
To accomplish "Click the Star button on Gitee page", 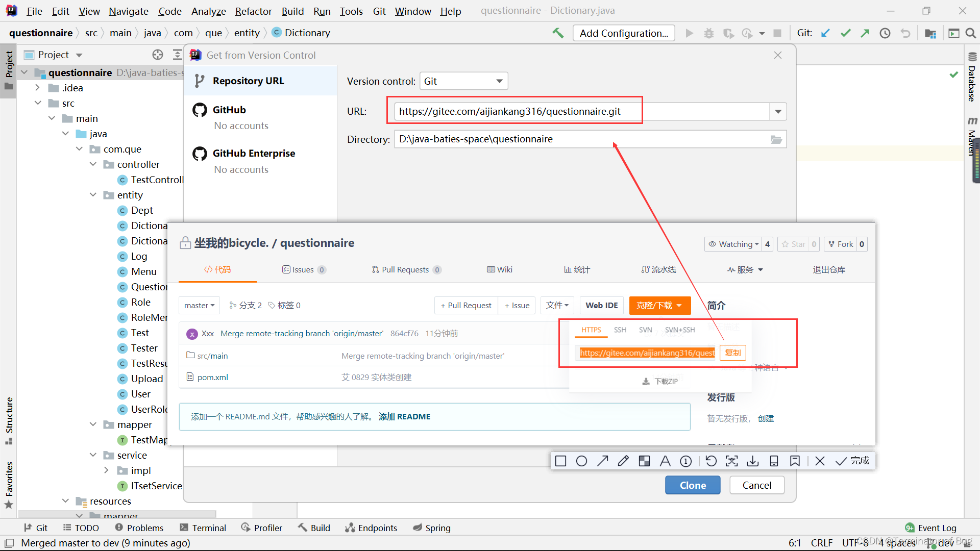I will [x=794, y=244].
